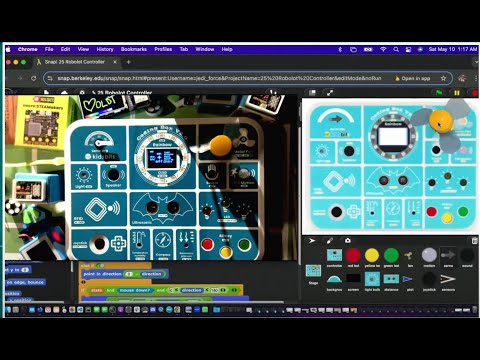Select the sound sprite icon
The width and height of the screenshot is (480, 360).
click(467, 255)
